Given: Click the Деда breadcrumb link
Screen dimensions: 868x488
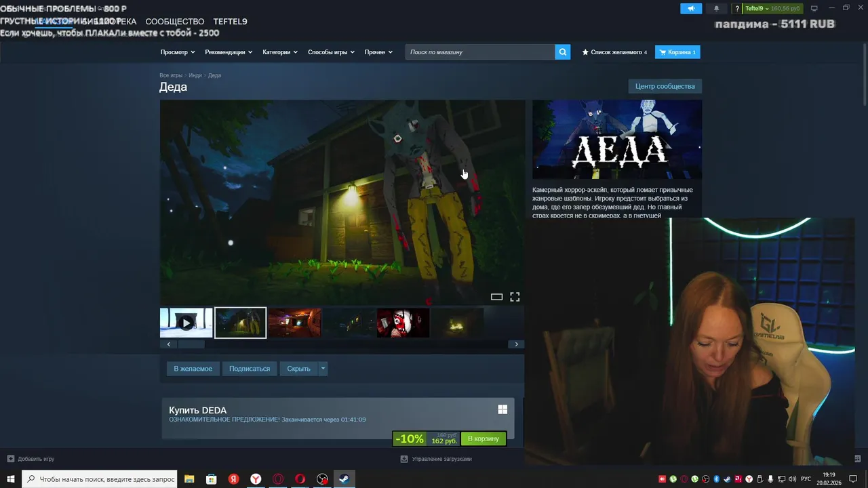Looking at the screenshot, I should 214,75.
